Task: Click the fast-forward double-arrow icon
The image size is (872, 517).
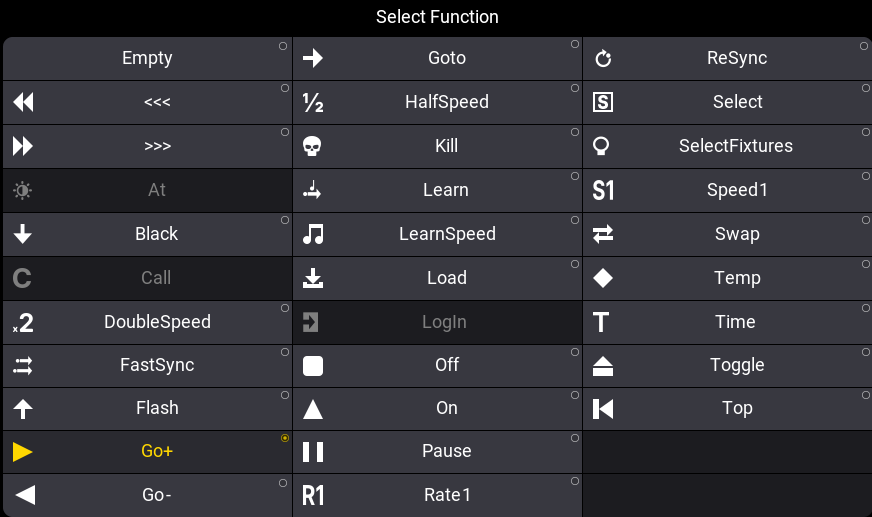Action: [23, 146]
